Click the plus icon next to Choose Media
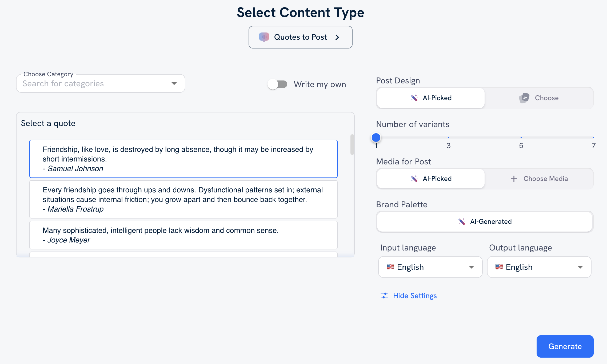 click(x=513, y=179)
